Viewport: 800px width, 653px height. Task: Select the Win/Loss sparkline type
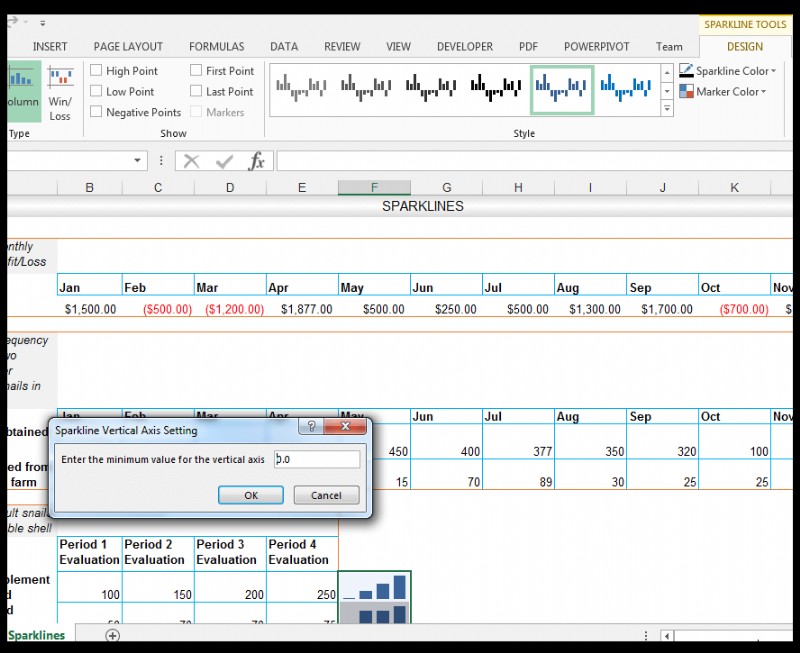click(x=60, y=91)
